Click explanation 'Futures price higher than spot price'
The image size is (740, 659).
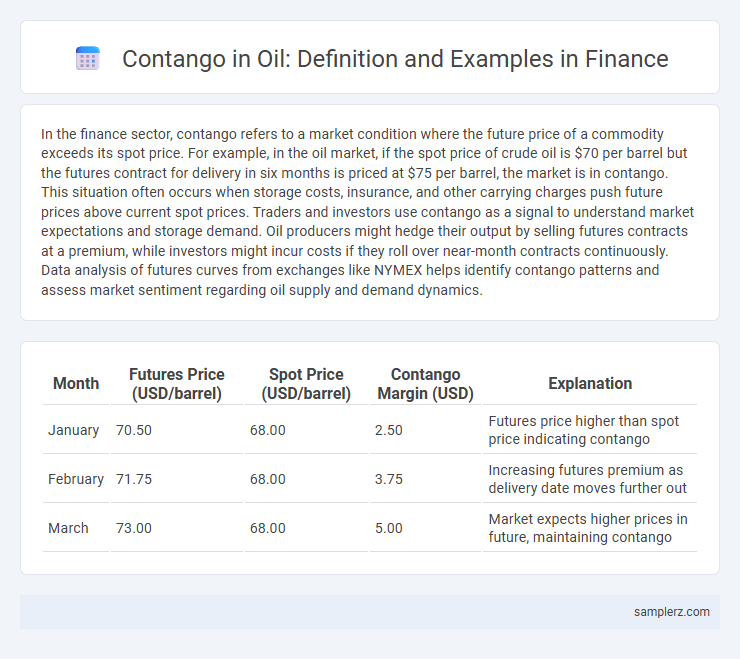(584, 430)
